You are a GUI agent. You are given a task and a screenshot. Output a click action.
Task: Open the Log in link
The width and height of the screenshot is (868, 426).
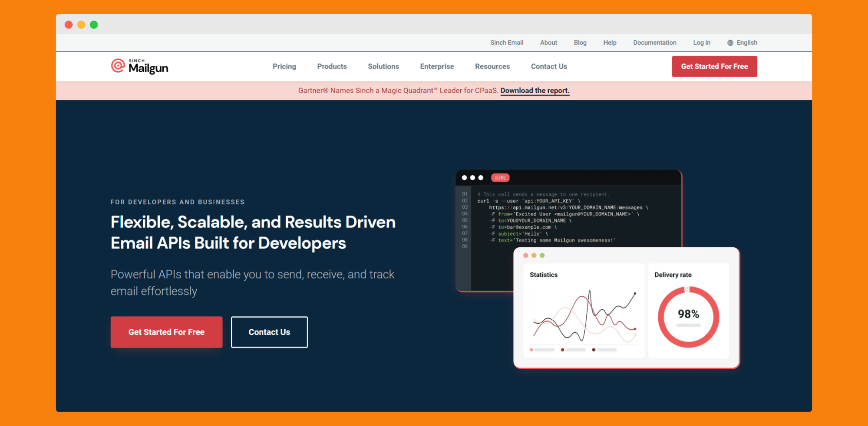point(701,43)
